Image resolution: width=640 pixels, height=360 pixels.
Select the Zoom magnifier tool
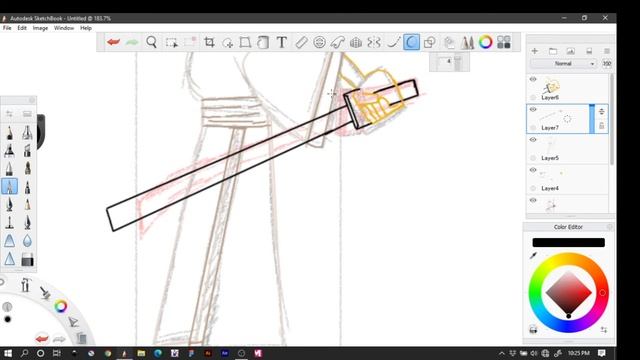[x=151, y=42]
